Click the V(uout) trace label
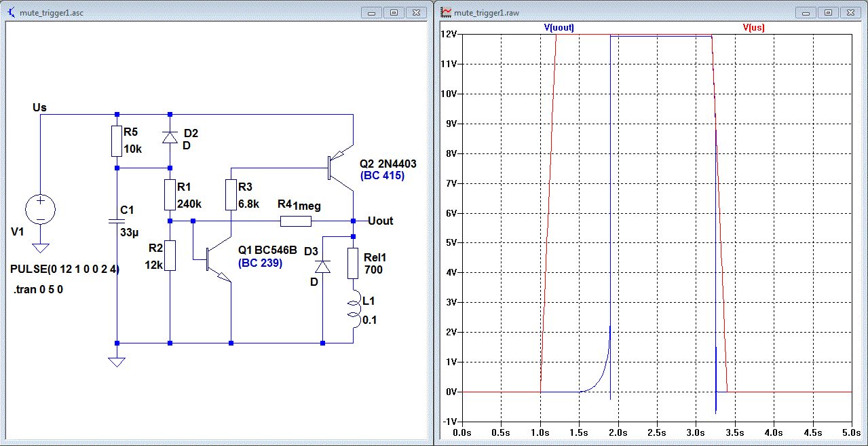Image resolution: width=868 pixels, height=446 pixels. coord(559,28)
